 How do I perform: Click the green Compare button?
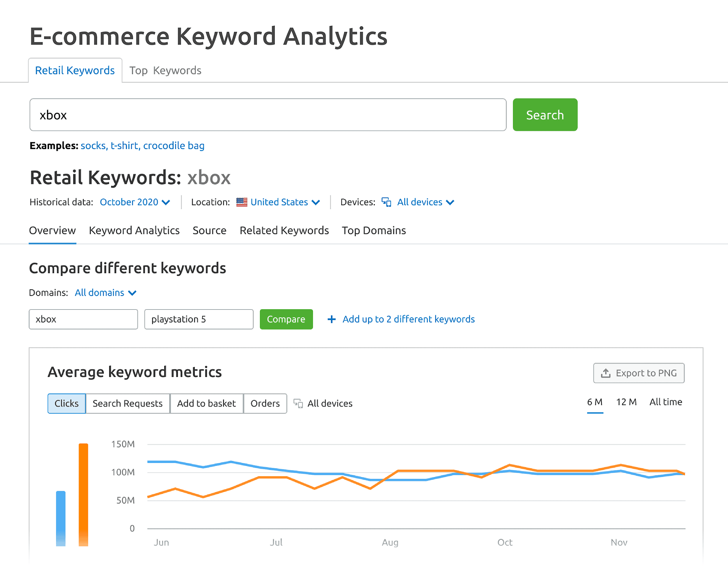pyautogui.click(x=286, y=319)
